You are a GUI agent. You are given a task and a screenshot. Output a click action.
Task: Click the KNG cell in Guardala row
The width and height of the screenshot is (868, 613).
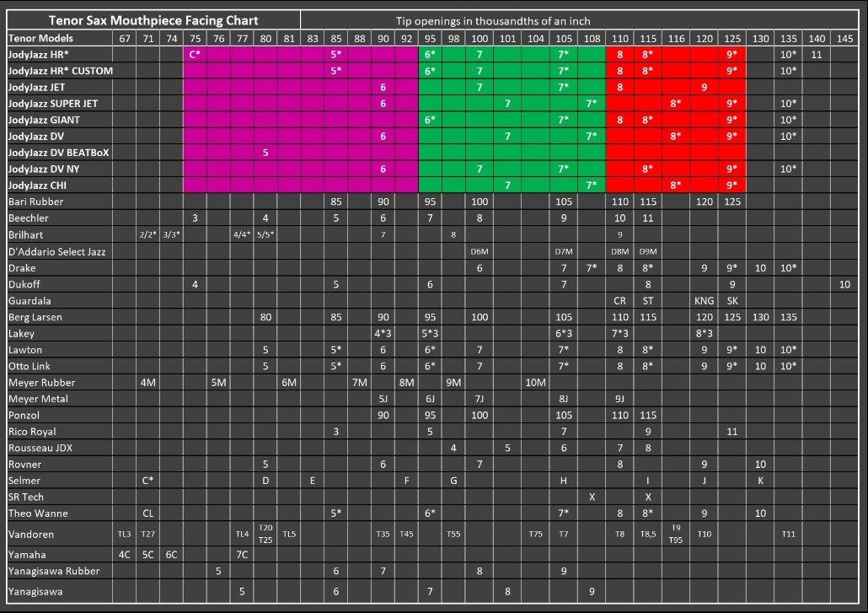[x=704, y=301]
